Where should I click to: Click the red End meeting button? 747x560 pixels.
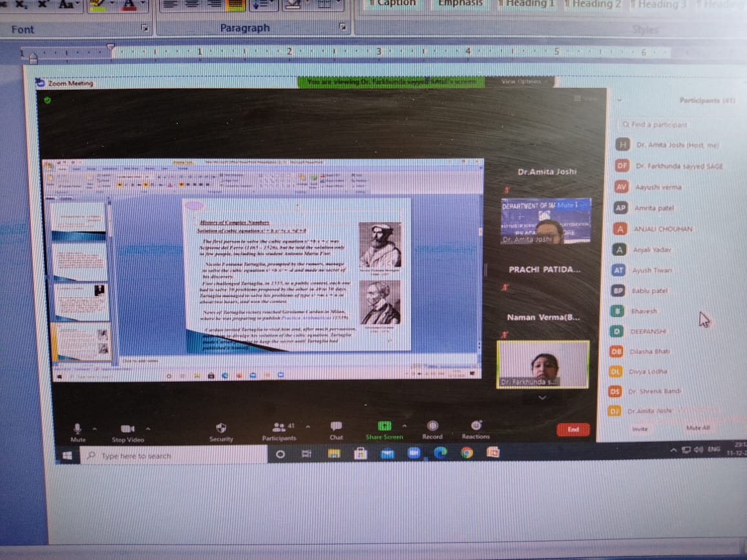coord(573,430)
